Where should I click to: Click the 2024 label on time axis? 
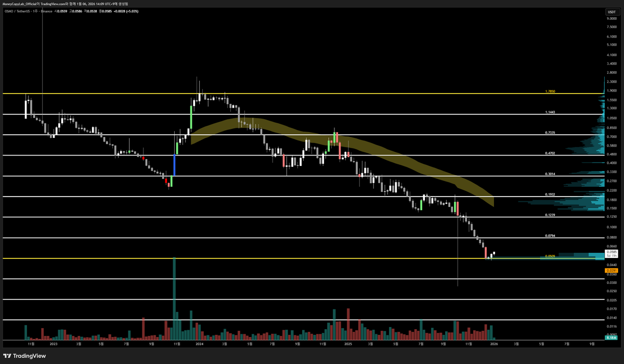[x=199, y=344]
